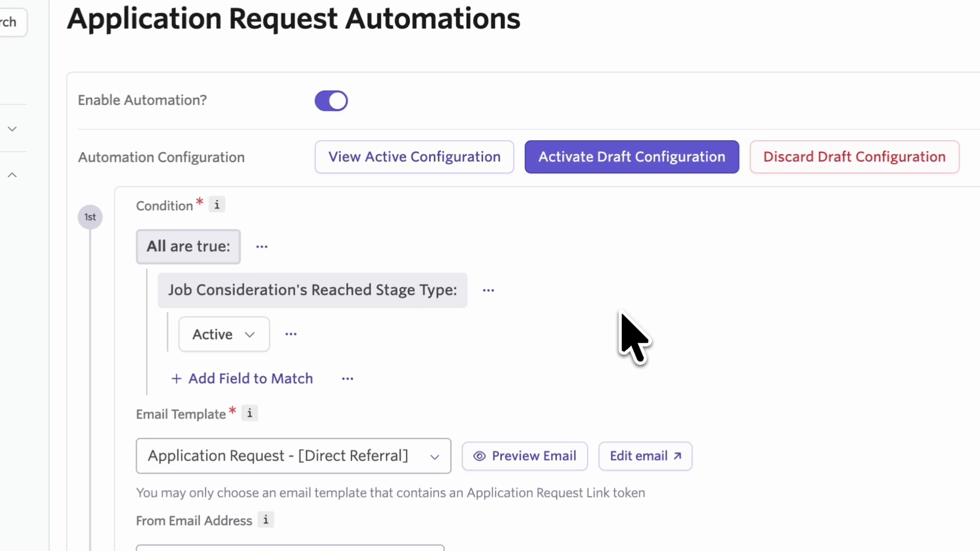The height and width of the screenshot is (551, 980).
Task: Open ellipsis menu beside Reached Stage Type
Action: tap(488, 290)
